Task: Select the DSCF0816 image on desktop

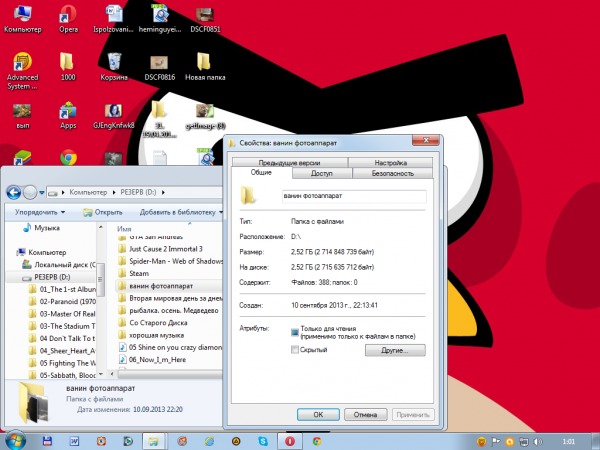Action: point(160,67)
